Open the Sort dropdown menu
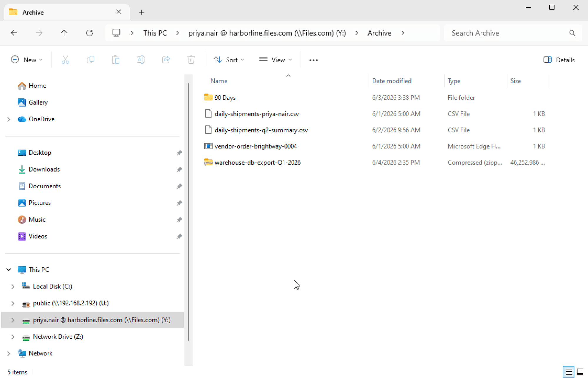Viewport: 588px width, 378px height. [x=229, y=60]
